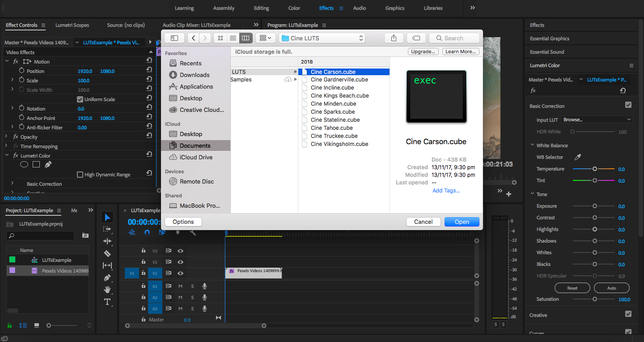Switch file dialog to icon view
644x342 pixels.
click(220, 38)
